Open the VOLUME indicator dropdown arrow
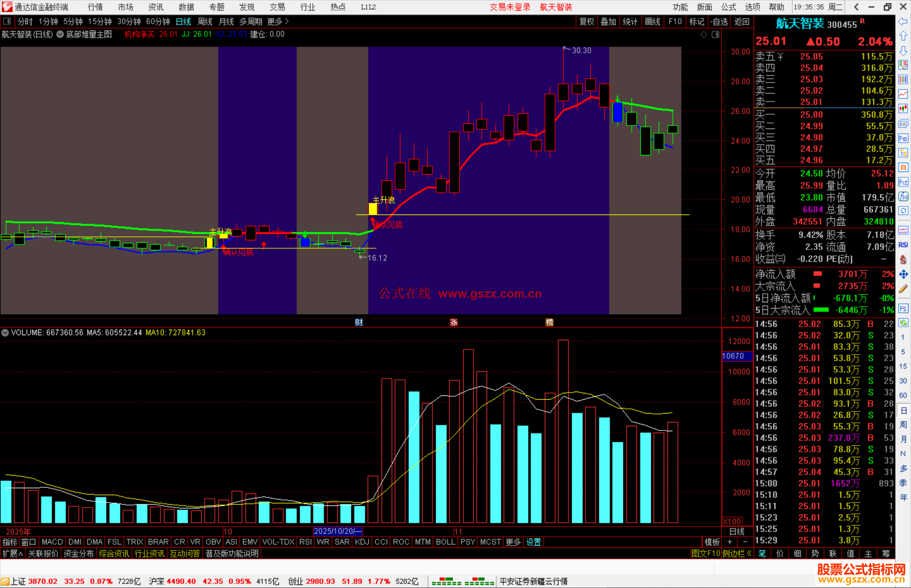 [5, 333]
